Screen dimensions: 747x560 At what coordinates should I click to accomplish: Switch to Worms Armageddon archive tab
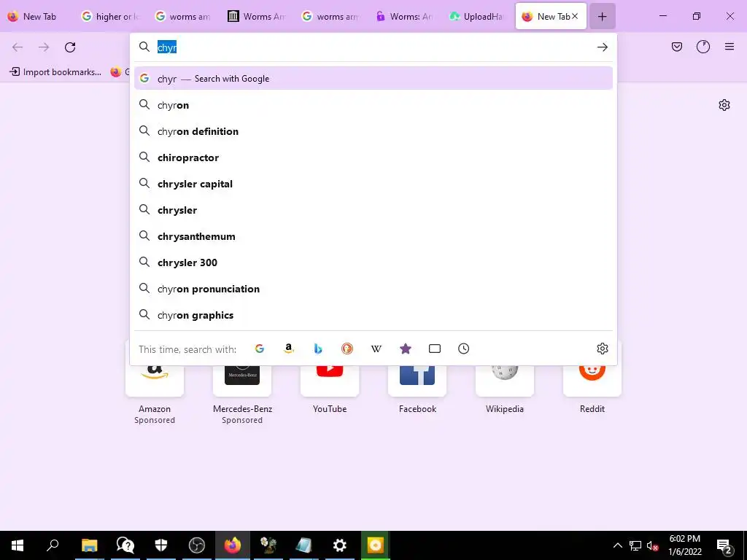tap(258, 16)
